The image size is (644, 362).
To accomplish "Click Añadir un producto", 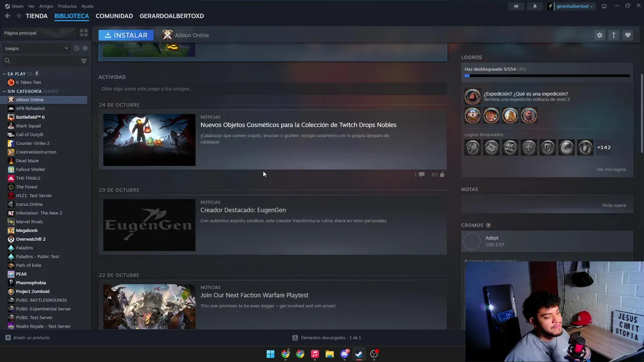I will [28, 338].
